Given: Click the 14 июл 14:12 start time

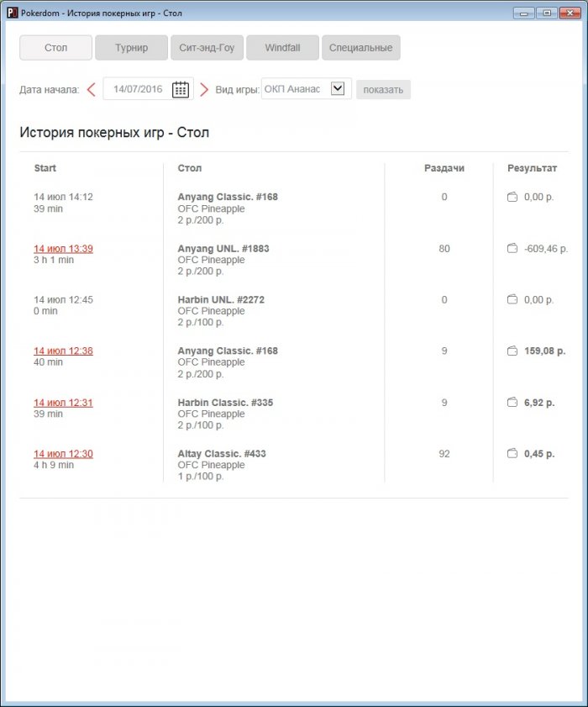Looking at the screenshot, I should coord(64,197).
